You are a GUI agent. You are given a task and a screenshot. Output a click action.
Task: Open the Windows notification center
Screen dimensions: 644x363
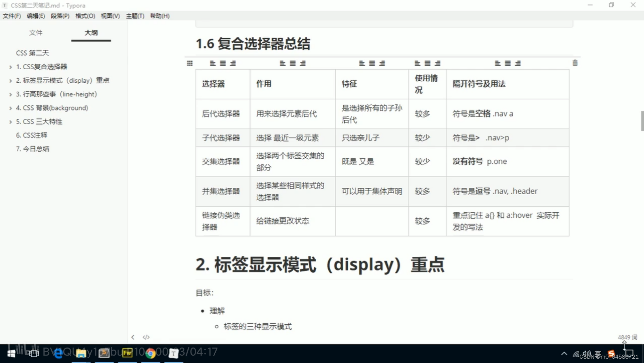click(x=629, y=354)
